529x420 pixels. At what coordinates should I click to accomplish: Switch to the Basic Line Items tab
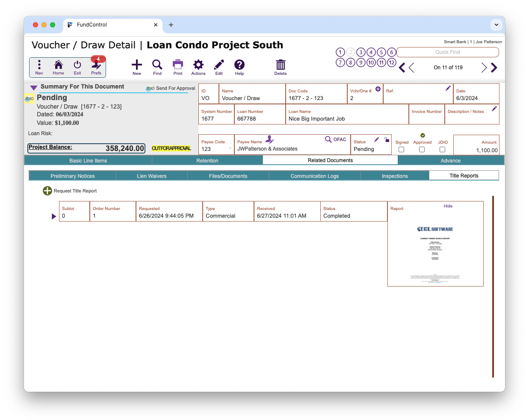click(88, 160)
